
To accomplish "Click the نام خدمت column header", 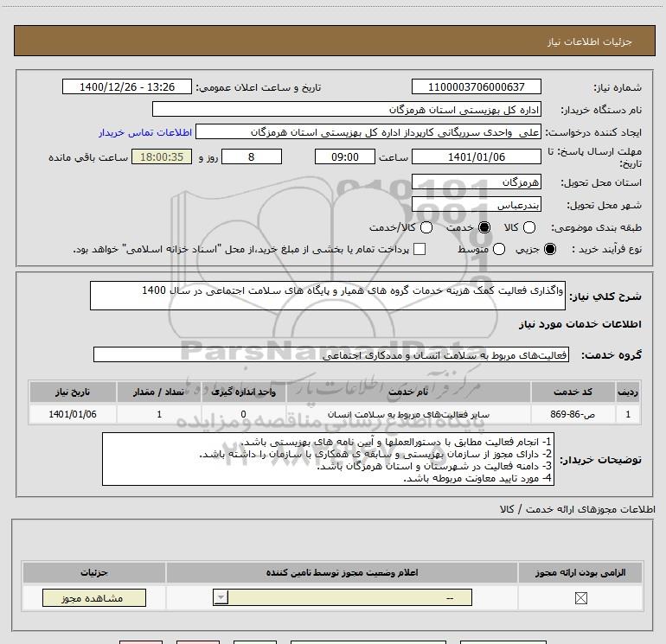I will coord(408,392).
